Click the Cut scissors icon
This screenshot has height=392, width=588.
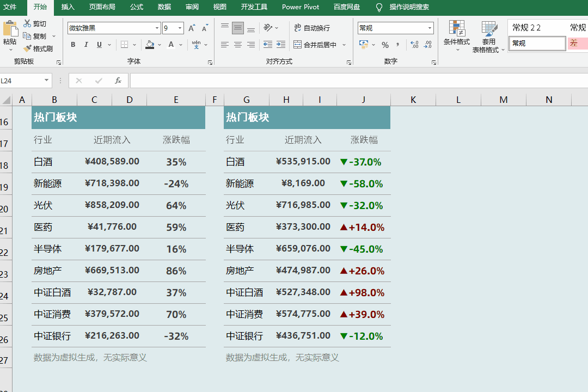(x=27, y=24)
